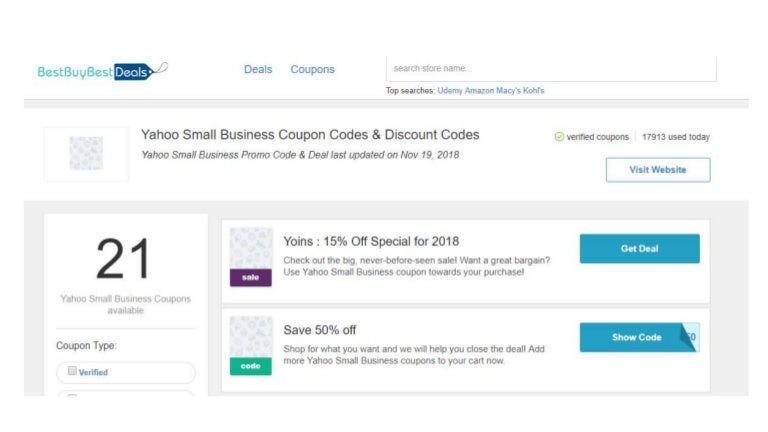The width and height of the screenshot is (768, 432).
Task: Click the green code tag badge
Action: click(x=251, y=366)
